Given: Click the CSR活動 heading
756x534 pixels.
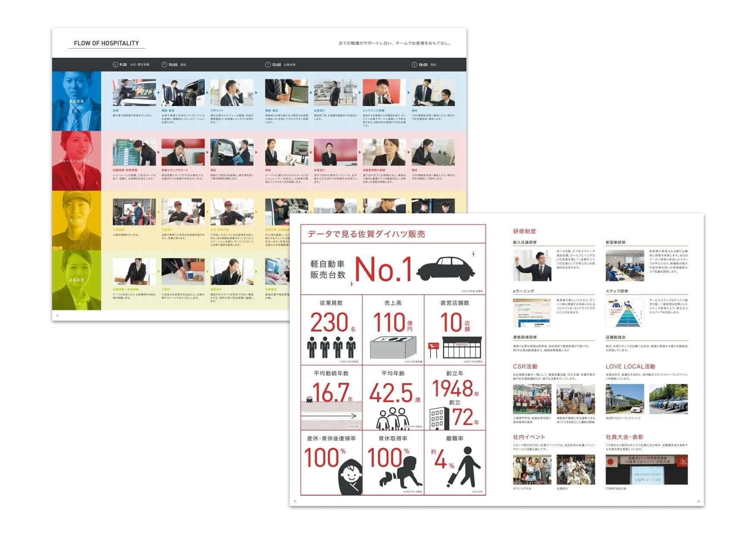Looking at the screenshot, I should click(x=525, y=366).
